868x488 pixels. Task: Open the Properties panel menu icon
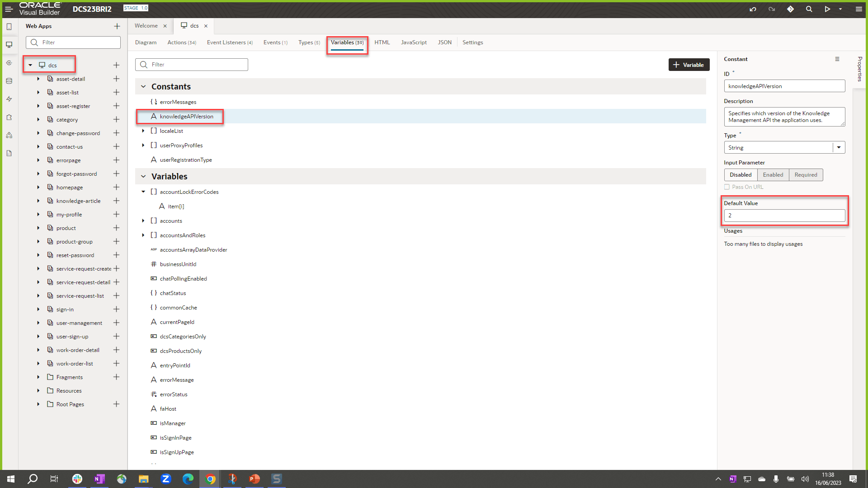click(x=837, y=59)
